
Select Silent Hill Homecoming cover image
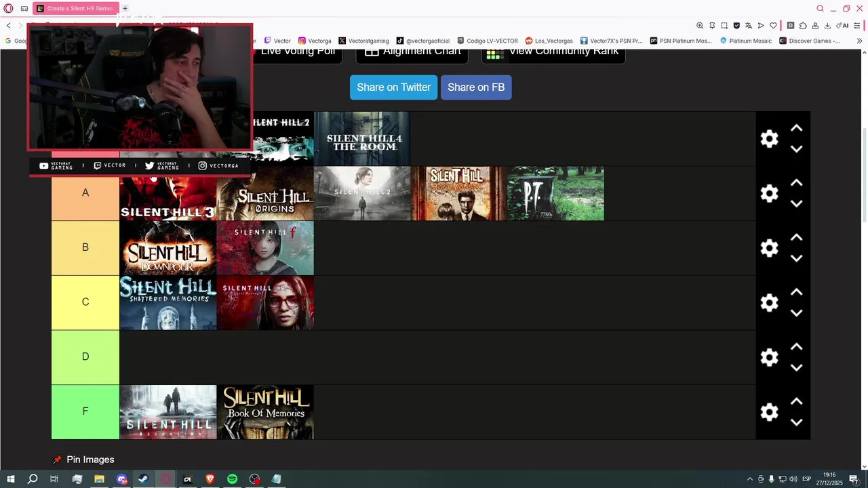(x=459, y=194)
